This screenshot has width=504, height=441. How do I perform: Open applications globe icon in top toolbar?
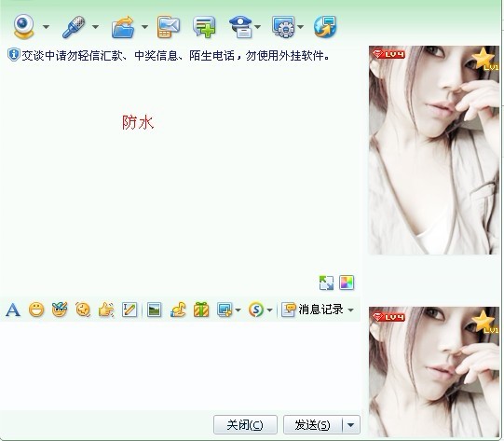(x=325, y=27)
